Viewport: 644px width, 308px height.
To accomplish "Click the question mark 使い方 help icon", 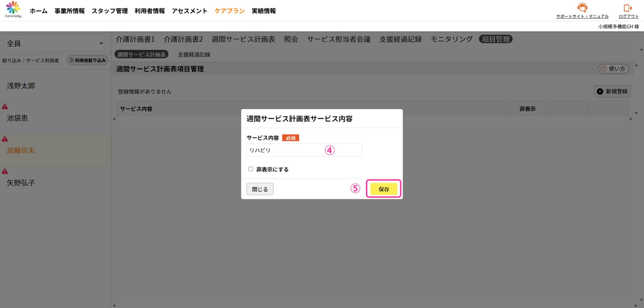I will coord(603,69).
